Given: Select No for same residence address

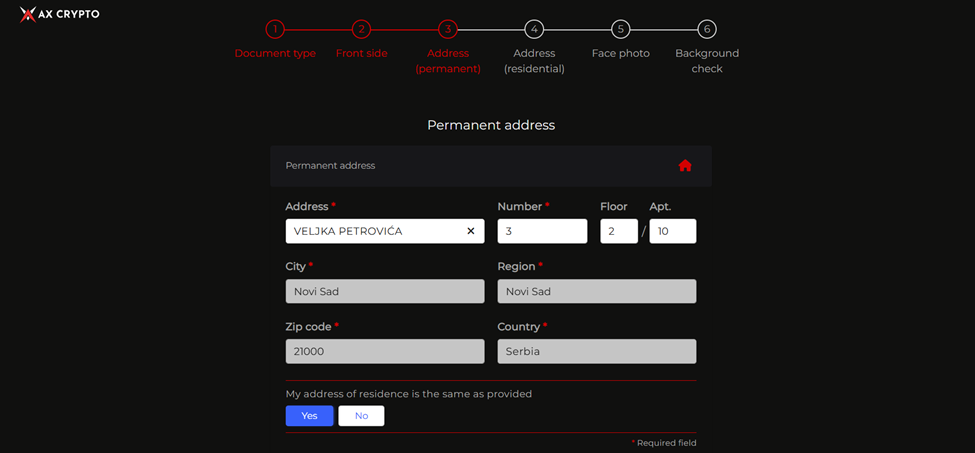Looking at the screenshot, I should pos(361,416).
